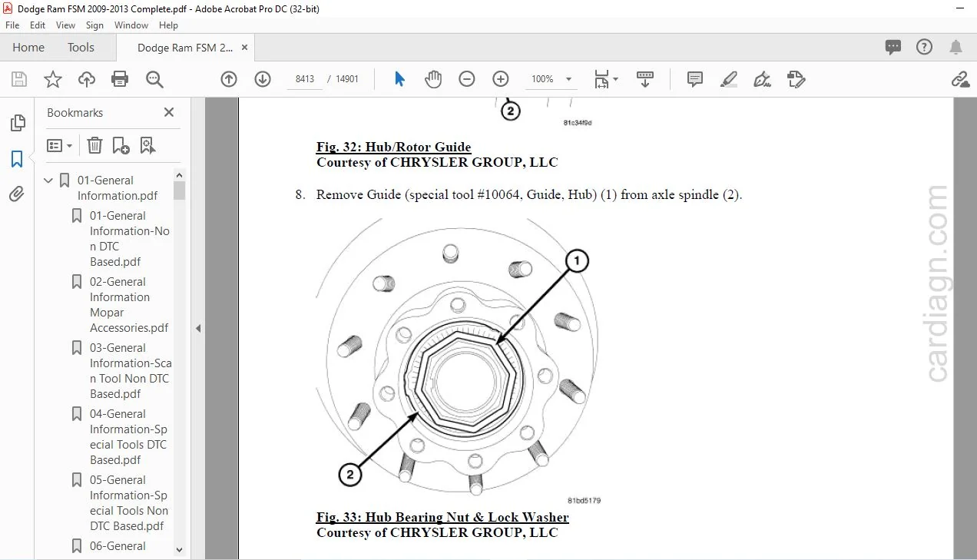Collapse the 01-General Information.pdf bookmark
977x560 pixels.
point(48,181)
